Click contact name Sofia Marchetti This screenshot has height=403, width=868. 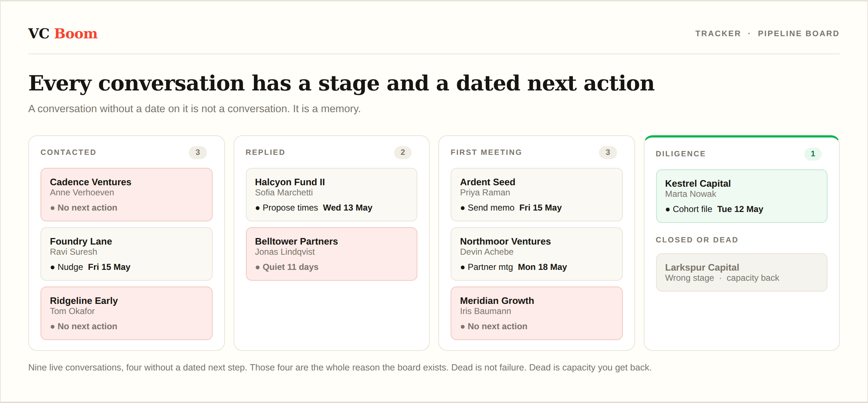(284, 192)
